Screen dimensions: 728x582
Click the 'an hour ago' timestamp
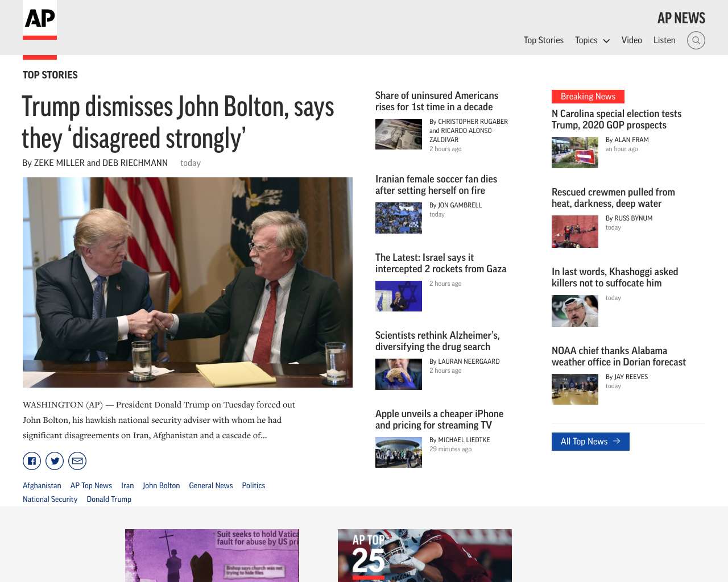pyautogui.click(x=622, y=149)
